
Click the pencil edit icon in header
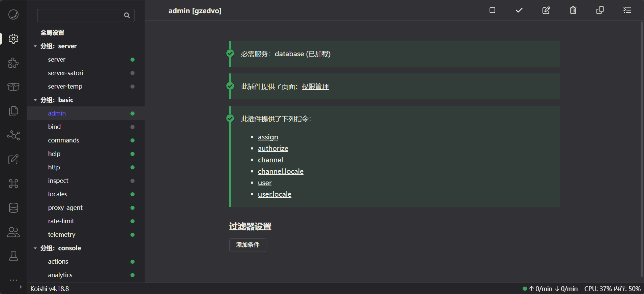click(x=546, y=10)
